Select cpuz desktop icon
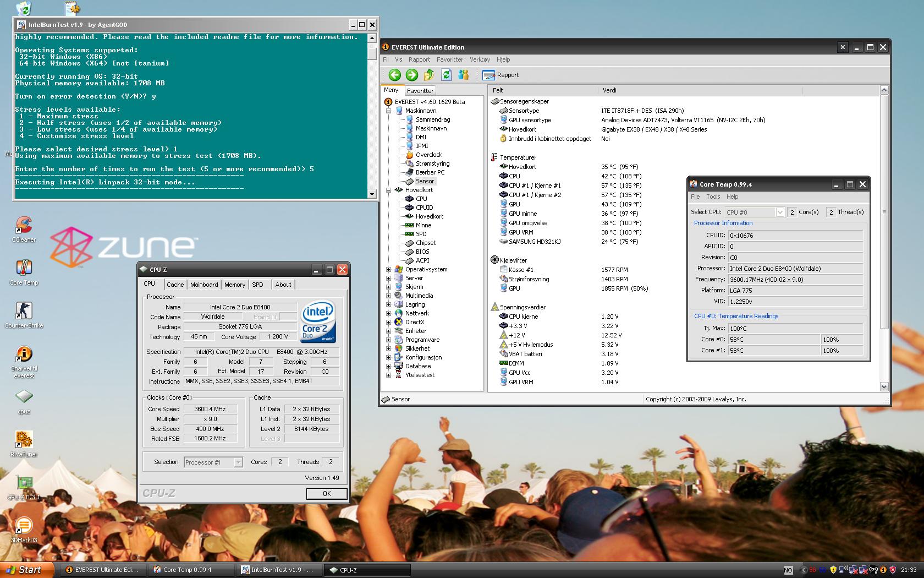Viewport: 924px width, 578px height. tap(24, 402)
